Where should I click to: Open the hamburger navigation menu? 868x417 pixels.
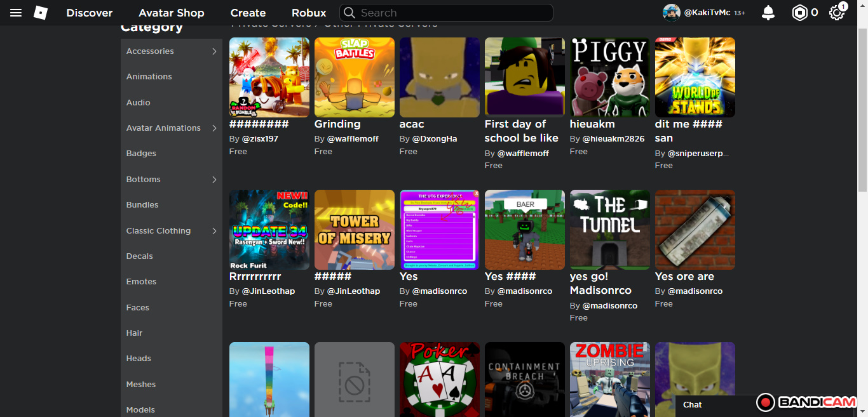(x=16, y=13)
